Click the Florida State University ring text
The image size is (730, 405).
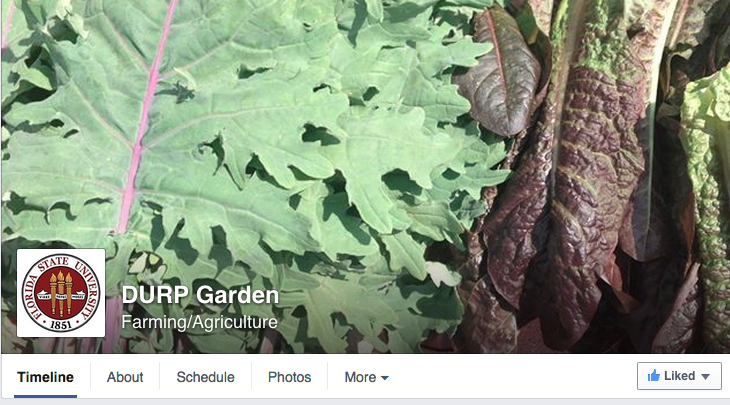click(x=61, y=293)
